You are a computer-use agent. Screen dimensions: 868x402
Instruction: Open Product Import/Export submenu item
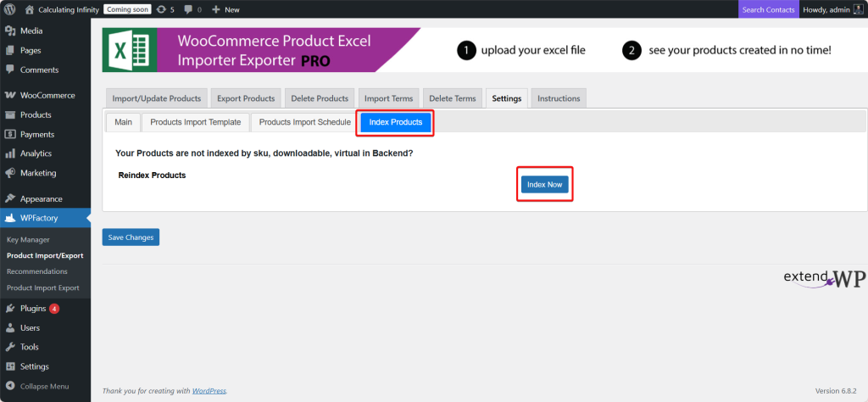(45, 256)
